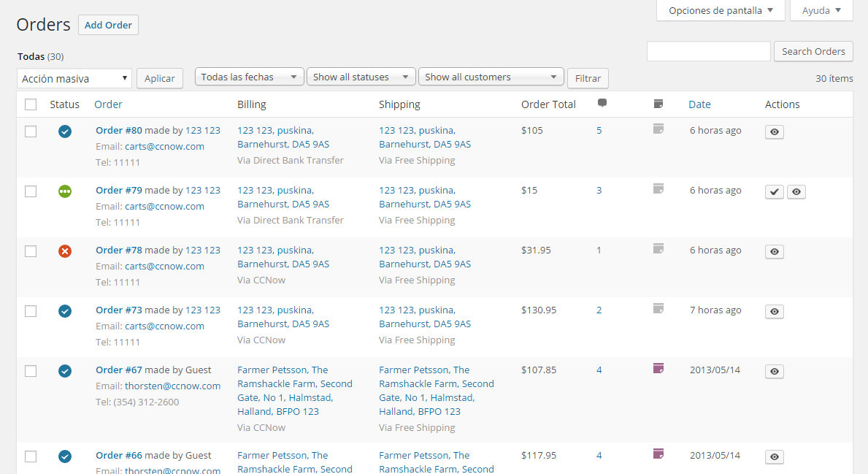The image size is (868, 474).
Task: Click the purple notes icon for Order #67
Action: tap(658, 368)
